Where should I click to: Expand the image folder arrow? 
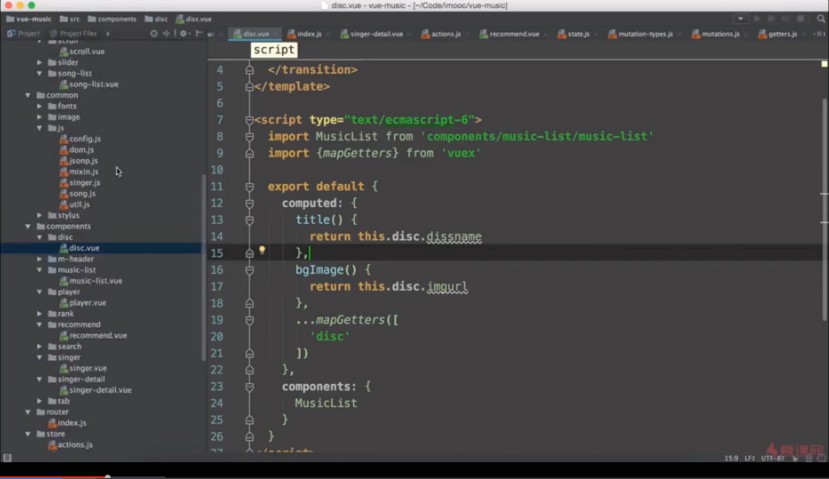[40, 117]
